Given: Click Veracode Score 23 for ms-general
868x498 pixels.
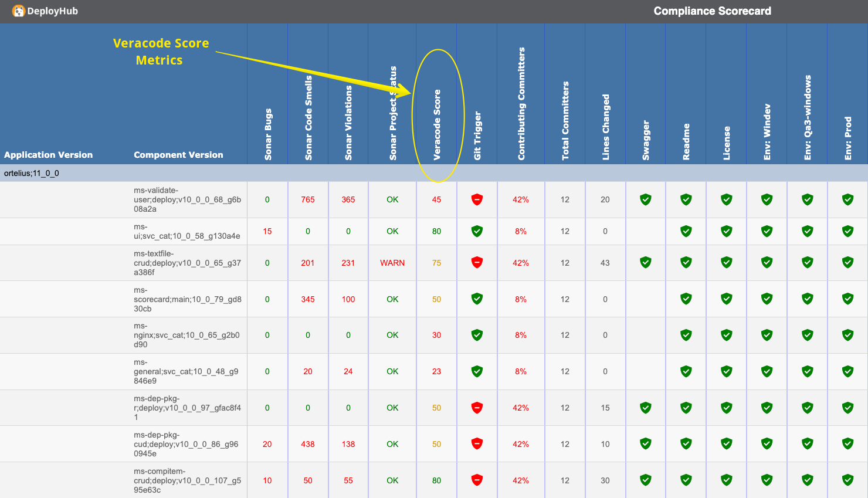Looking at the screenshot, I should point(436,371).
